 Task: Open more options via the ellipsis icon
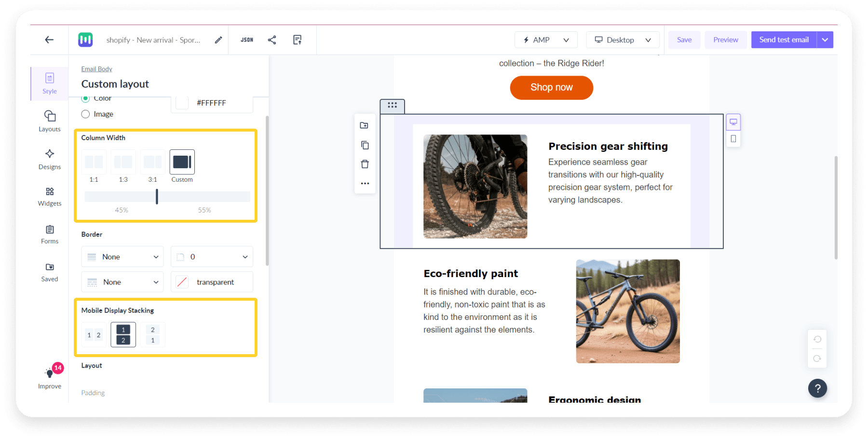(x=365, y=183)
